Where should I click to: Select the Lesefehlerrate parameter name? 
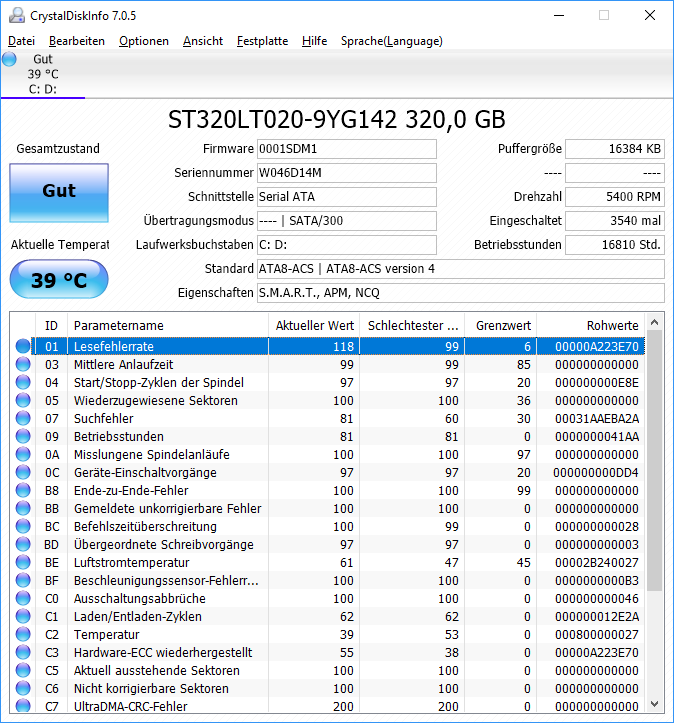[x=114, y=346]
